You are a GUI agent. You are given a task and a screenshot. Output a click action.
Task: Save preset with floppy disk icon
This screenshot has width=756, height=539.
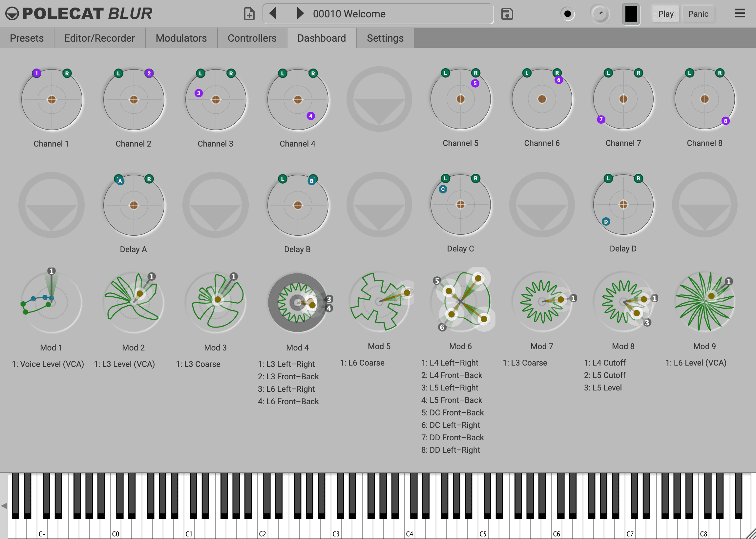pyautogui.click(x=507, y=14)
